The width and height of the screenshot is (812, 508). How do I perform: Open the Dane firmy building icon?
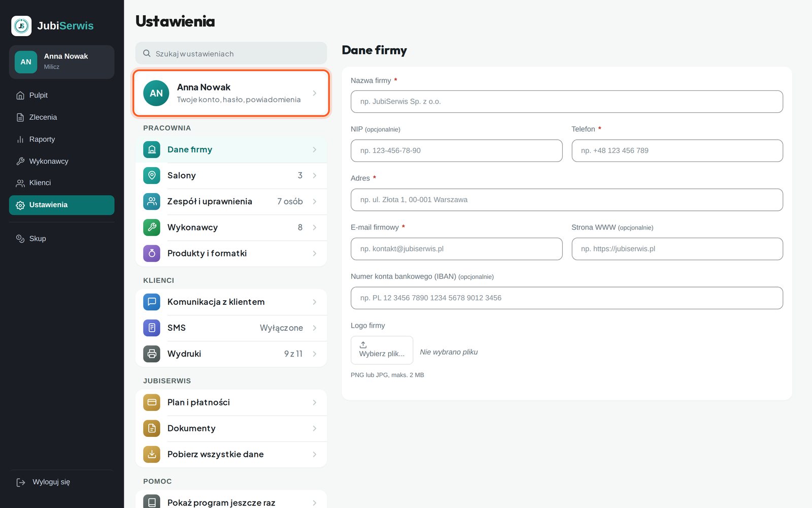pos(152,149)
